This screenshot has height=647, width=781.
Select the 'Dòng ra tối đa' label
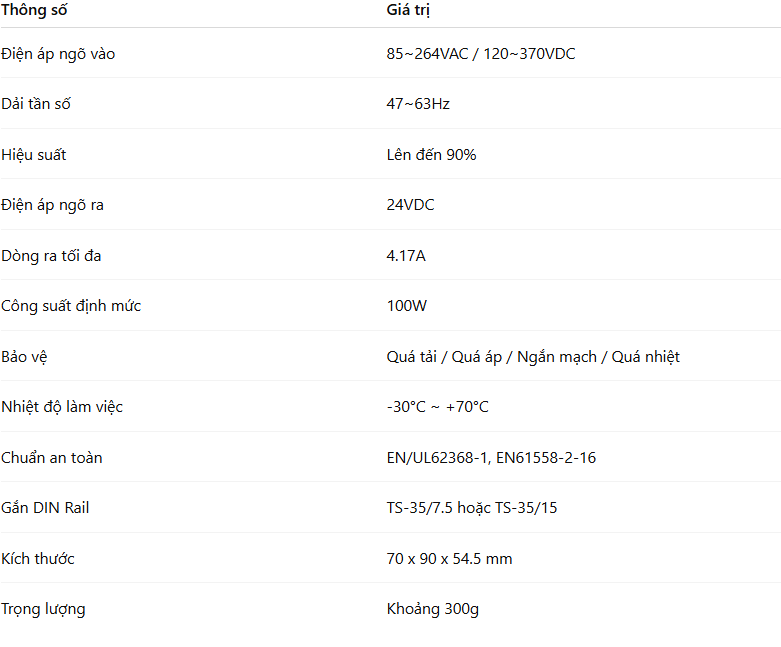point(51,256)
